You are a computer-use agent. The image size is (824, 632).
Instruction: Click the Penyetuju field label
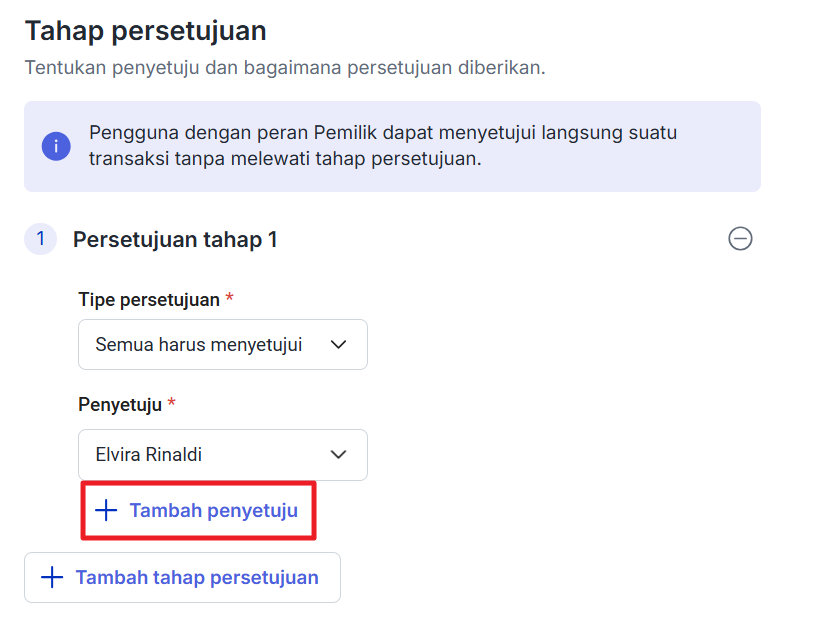coord(120,404)
